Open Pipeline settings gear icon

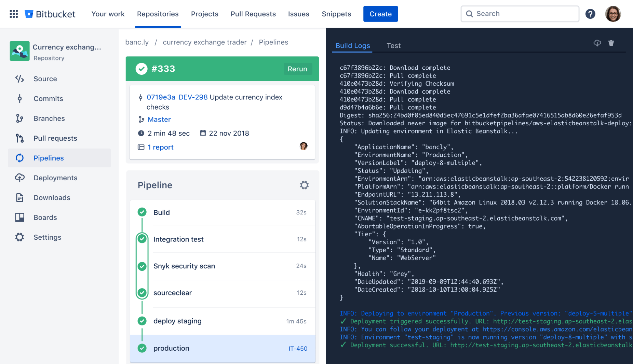tap(304, 185)
